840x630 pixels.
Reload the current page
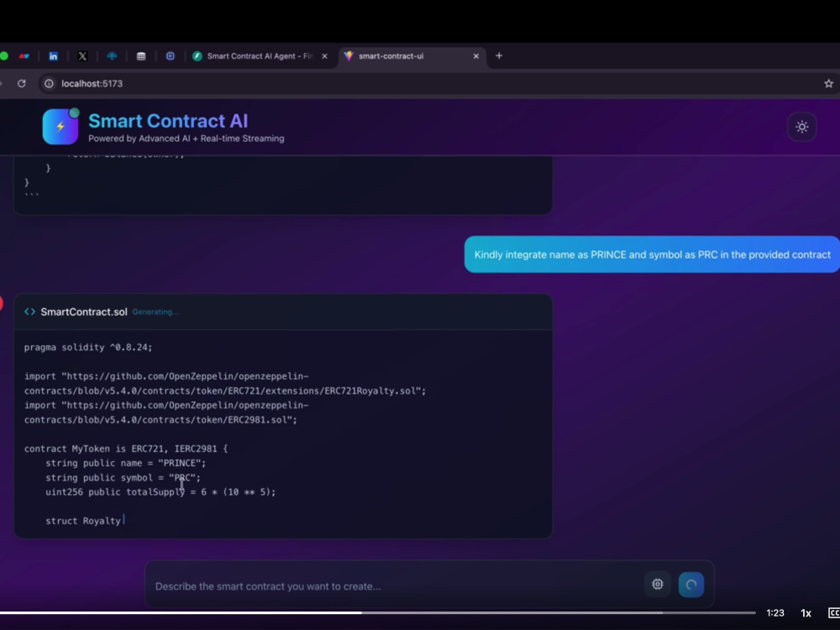[22, 83]
